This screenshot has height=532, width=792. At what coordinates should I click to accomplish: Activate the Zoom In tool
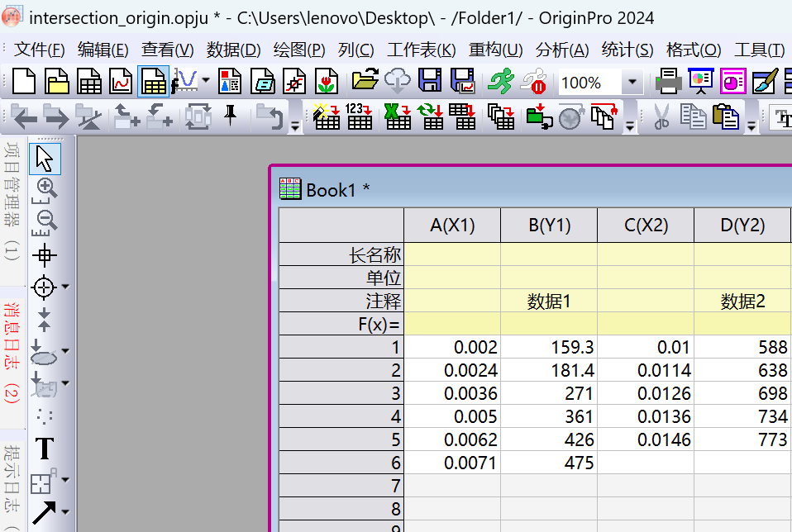tap(46, 189)
